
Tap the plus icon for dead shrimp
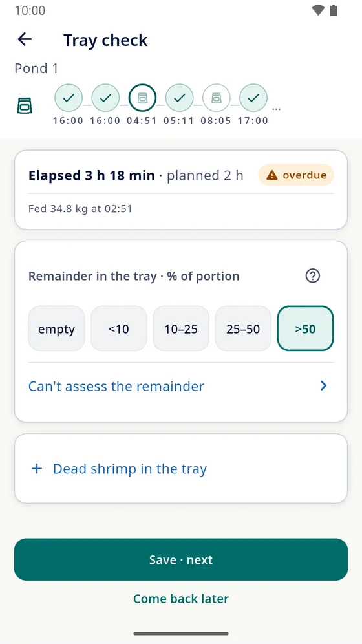37,469
